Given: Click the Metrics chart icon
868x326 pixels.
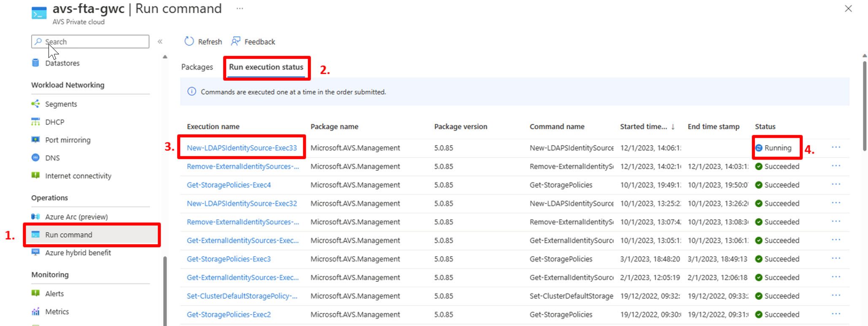Looking at the screenshot, I should point(35,311).
